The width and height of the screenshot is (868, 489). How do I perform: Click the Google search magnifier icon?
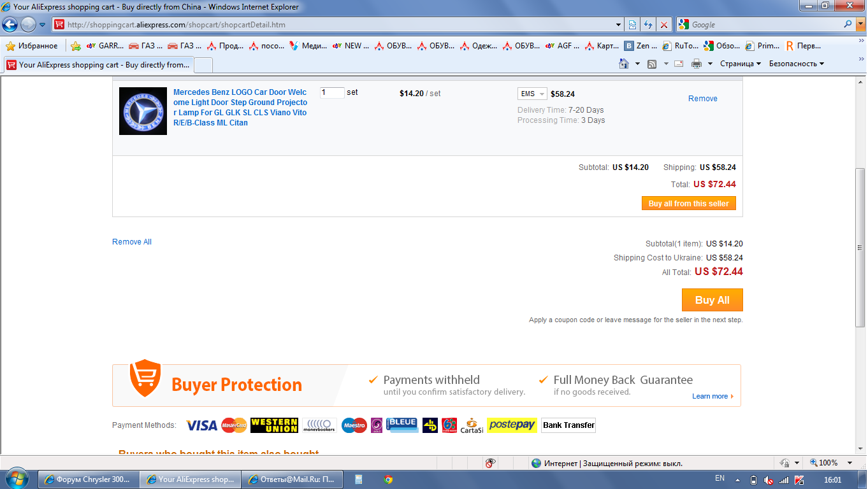pyautogui.click(x=848, y=24)
